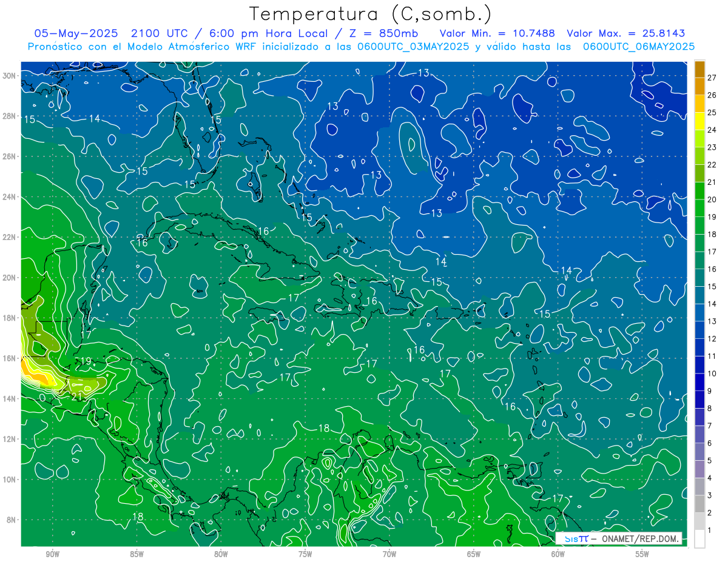Click the "Valor Max. = 25.8143" value
This screenshot has height=562, width=728.
626,33
